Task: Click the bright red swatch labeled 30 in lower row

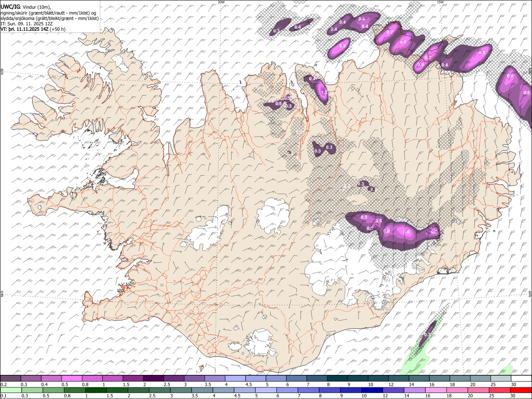Action: tap(520, 390)
